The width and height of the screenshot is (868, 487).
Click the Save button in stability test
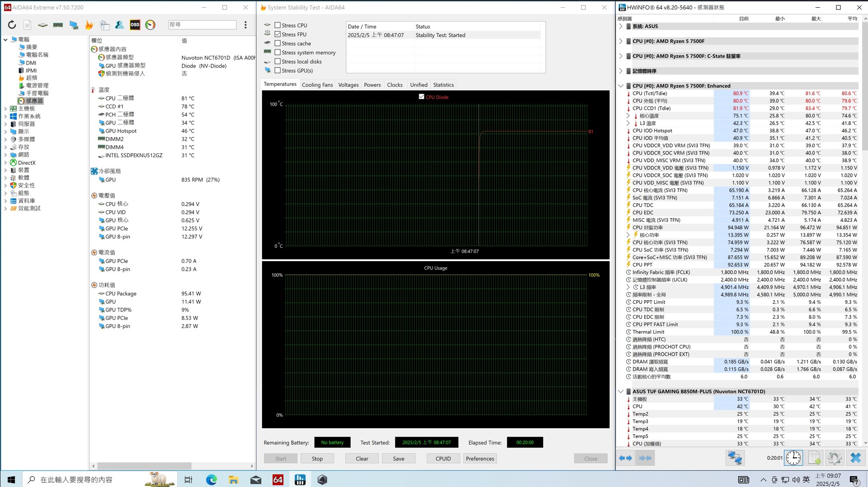click(398, 459)
